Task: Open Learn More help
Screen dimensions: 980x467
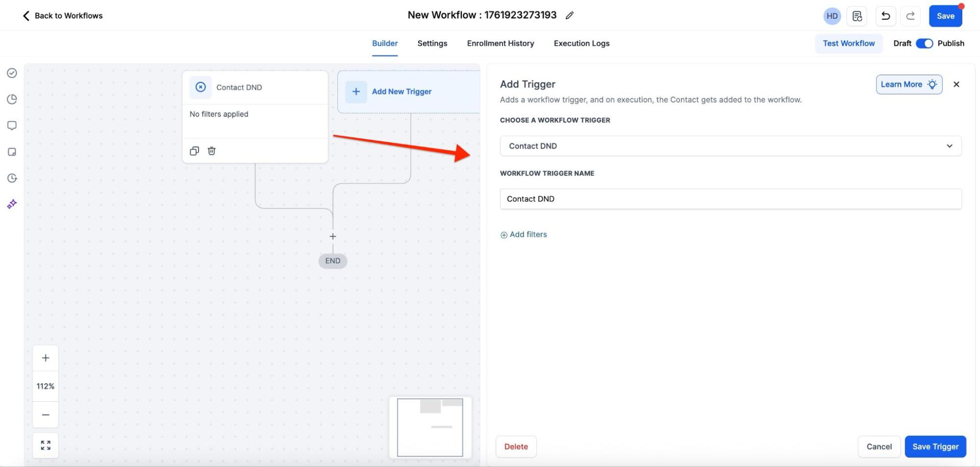Action: point(909,84)
